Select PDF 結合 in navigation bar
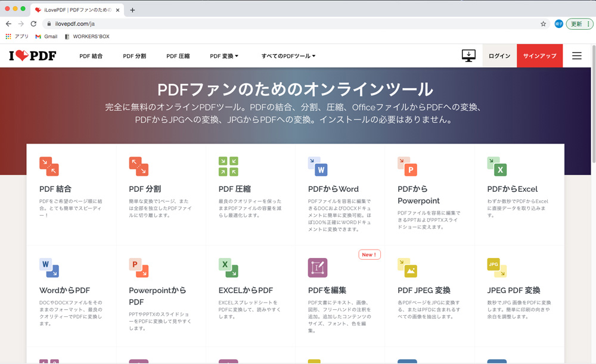The image size is (596, 364). (x=91, y=56)
